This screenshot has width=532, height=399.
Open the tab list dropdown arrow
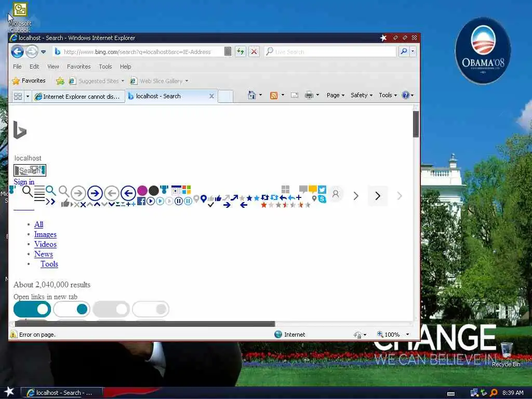(x=28, y=96)
